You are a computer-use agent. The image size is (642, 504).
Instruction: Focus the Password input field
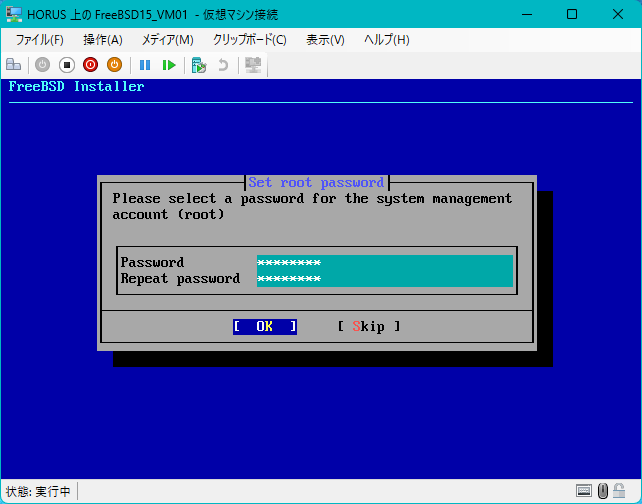385,262
